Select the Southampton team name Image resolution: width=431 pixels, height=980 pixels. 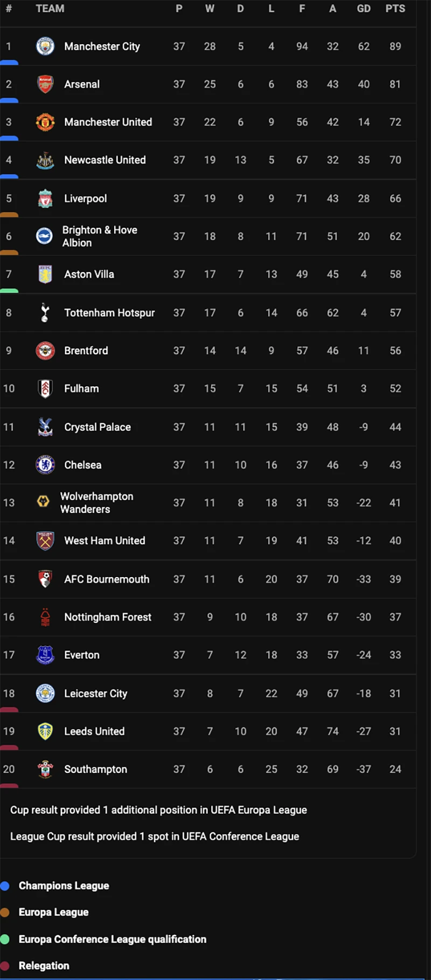click(95, 769)
